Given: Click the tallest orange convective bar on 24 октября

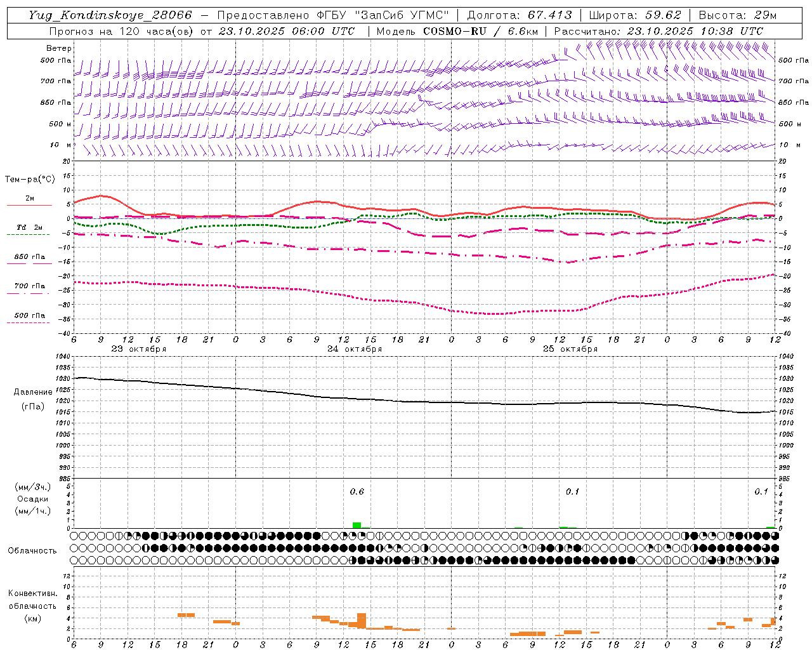Looking at the screenshot, I should 362,621.
